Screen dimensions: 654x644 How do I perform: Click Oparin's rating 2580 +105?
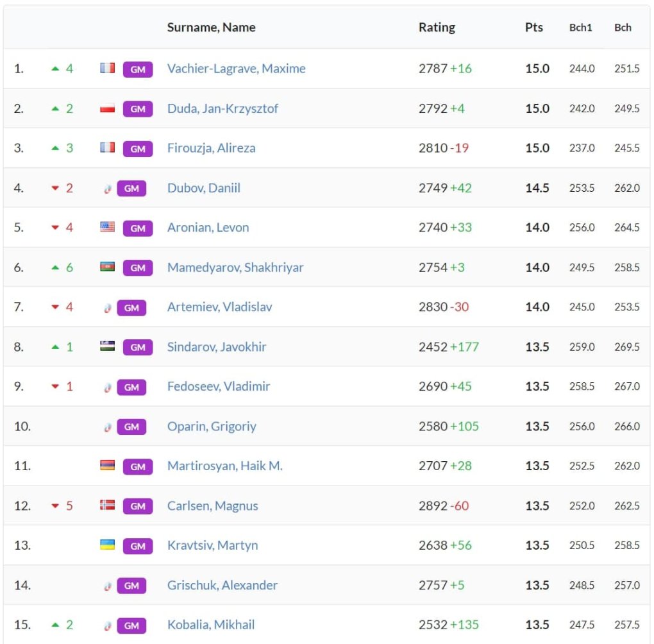(449, 427)
